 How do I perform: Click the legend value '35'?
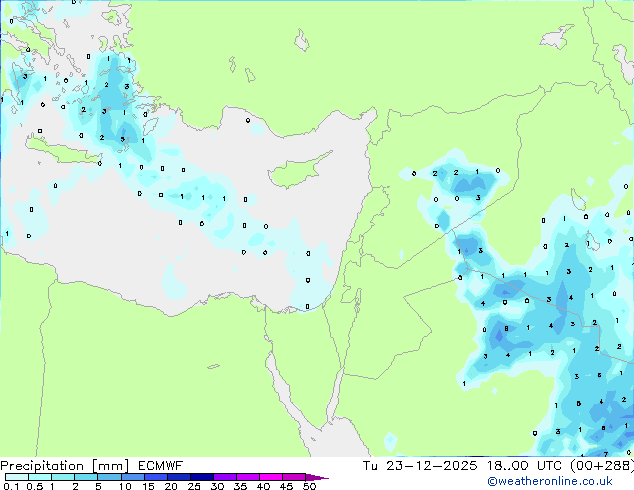[x=240, y=486]
